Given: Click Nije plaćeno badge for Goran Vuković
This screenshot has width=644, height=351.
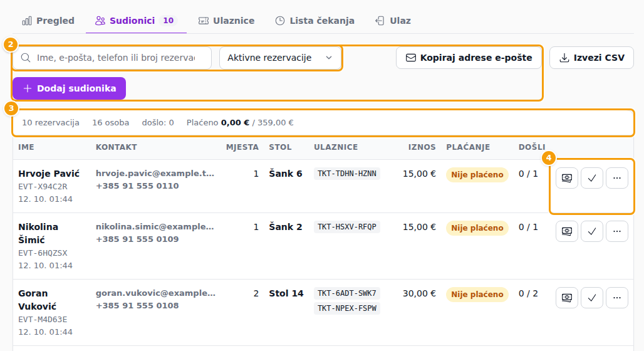Looking at the screenshot, I should (x=477, y=295).
